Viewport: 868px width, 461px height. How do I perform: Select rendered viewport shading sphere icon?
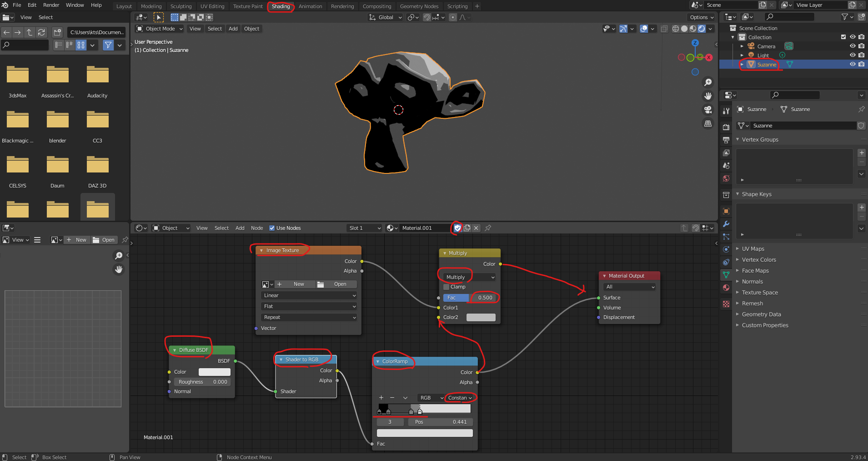pos(702,29)
